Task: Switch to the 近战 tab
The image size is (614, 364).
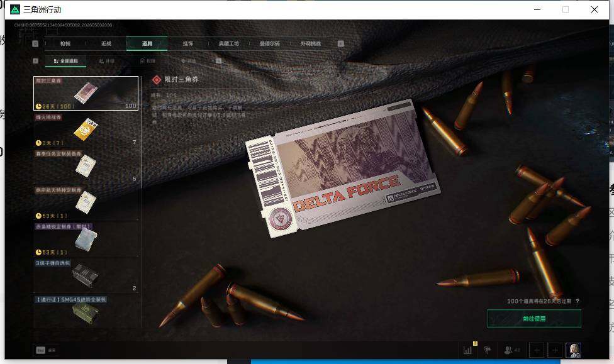Action: pos(106,43)
